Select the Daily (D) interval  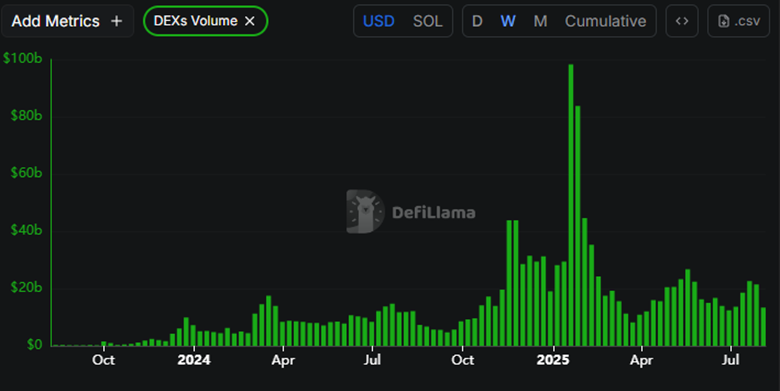[x=477, y=21]
